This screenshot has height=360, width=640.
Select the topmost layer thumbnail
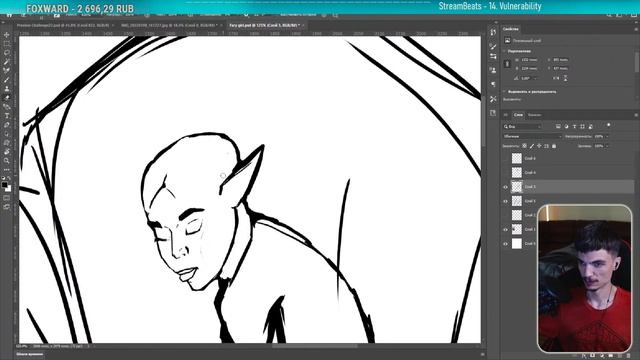517,158
